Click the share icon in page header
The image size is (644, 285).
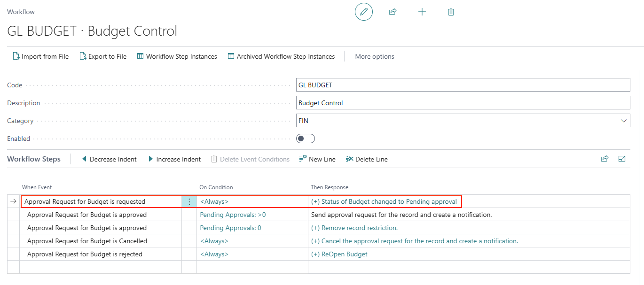393,12
